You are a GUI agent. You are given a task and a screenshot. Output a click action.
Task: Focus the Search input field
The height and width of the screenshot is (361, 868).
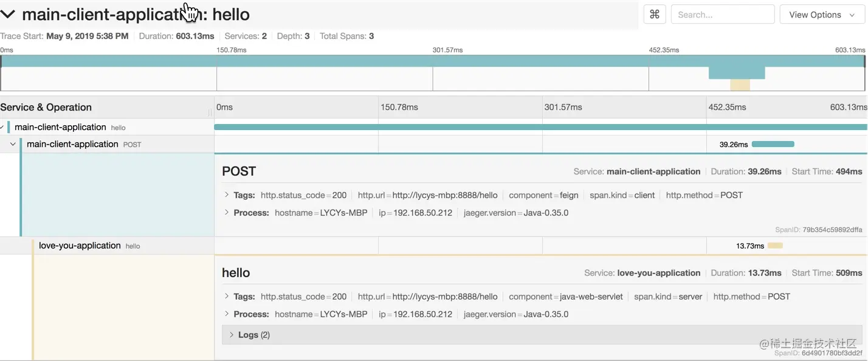click(723, 15)
